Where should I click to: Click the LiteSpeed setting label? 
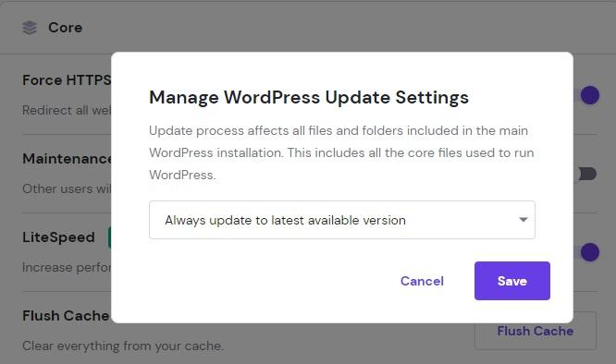click(x=58, y=237)
